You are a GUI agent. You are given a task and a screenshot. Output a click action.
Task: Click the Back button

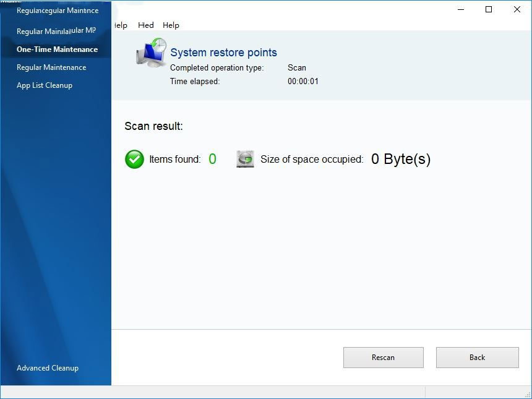coord(478,358)
